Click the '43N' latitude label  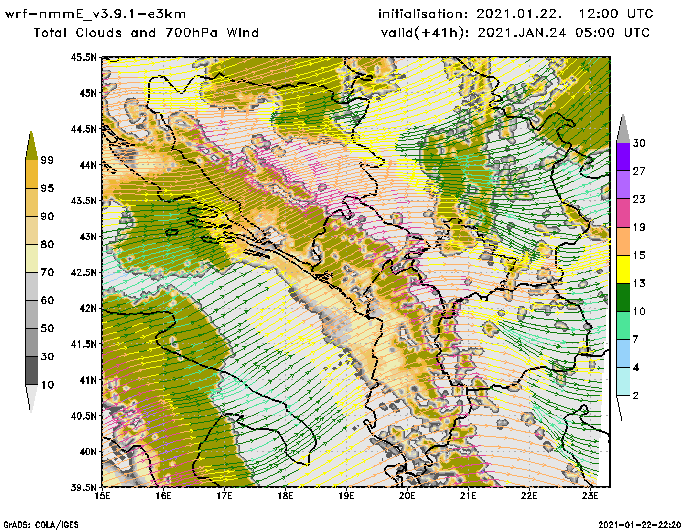pos(88,236)
